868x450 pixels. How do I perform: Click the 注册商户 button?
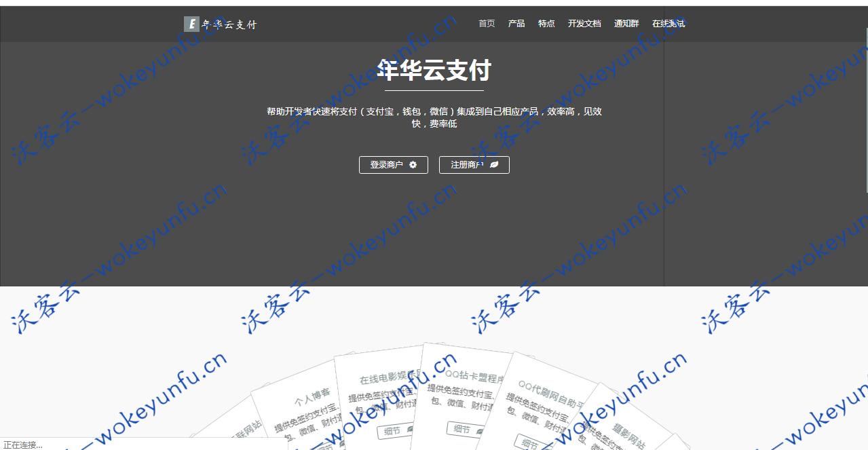click(474, 165)
